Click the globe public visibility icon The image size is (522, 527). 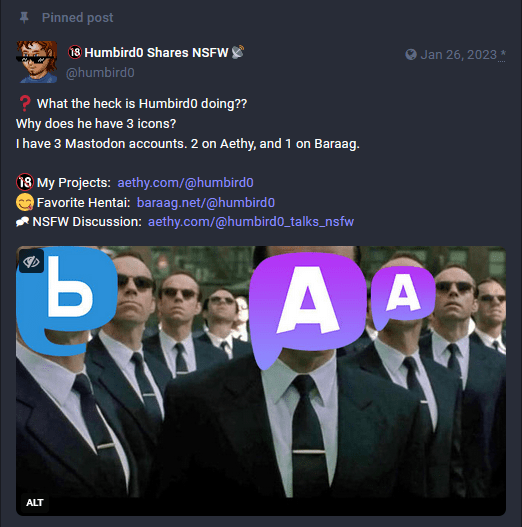411,54
